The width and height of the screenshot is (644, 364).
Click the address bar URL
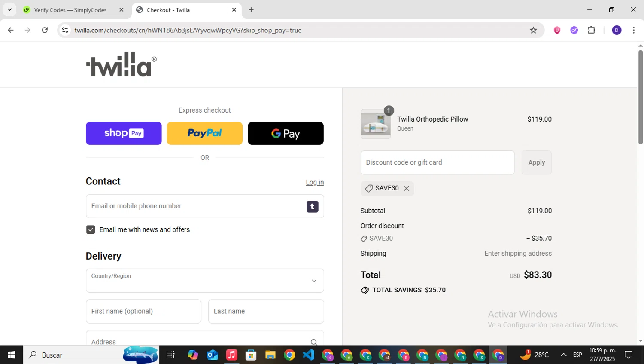click(x=188, y=30)
